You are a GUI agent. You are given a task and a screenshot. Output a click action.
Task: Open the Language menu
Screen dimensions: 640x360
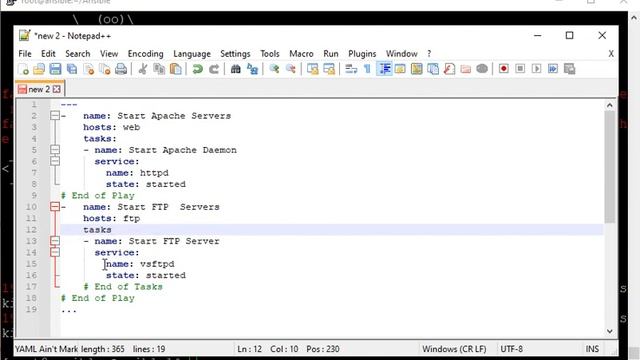click(192, 54)
